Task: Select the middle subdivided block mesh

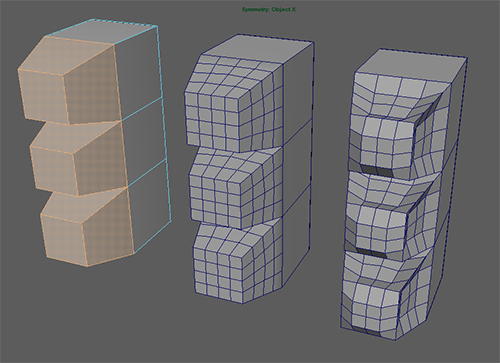Action: click(248, 168)
